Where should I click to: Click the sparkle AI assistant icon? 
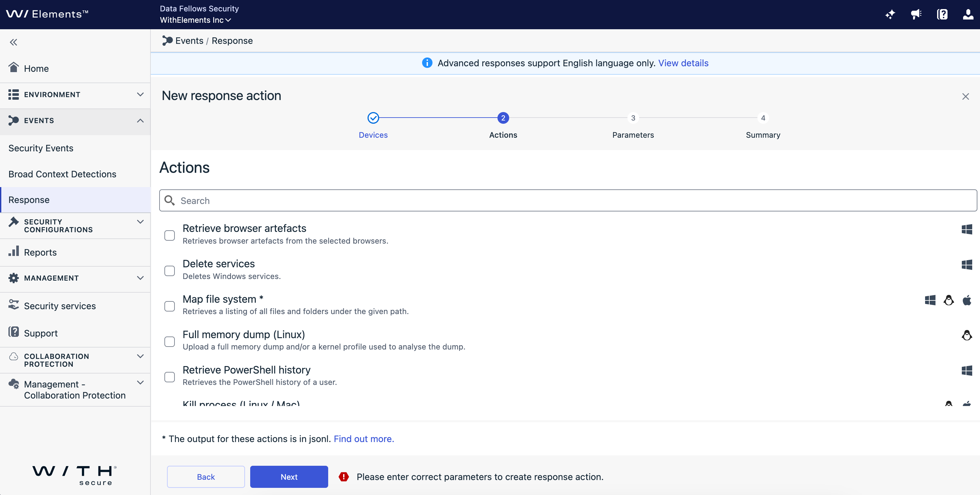point(890,14)
